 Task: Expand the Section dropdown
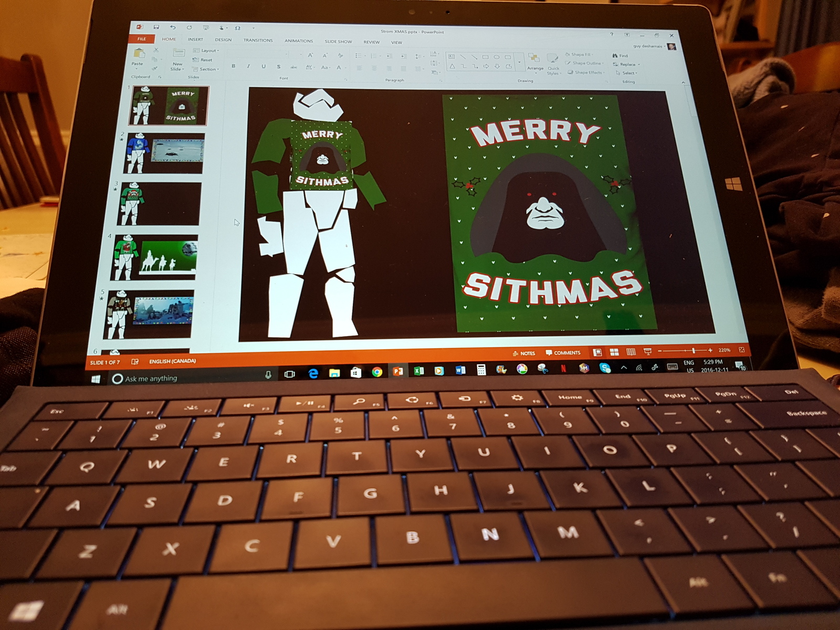[205, 69]
